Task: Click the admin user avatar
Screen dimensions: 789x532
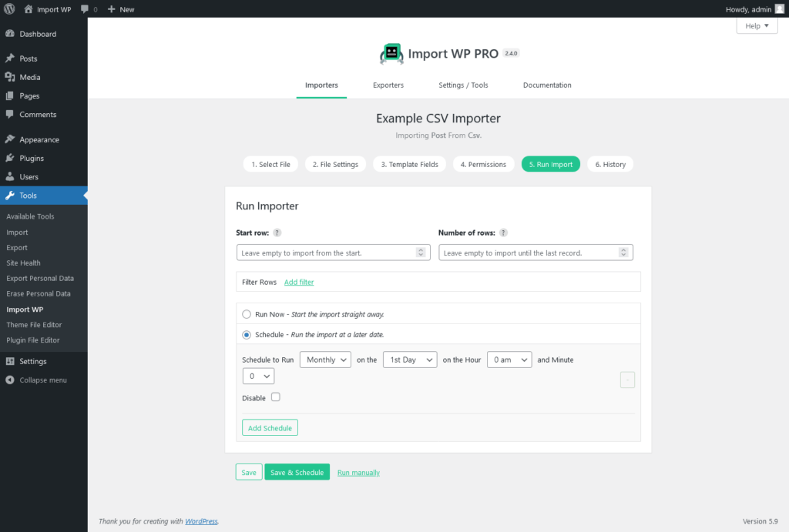Action: coord(780,9)
